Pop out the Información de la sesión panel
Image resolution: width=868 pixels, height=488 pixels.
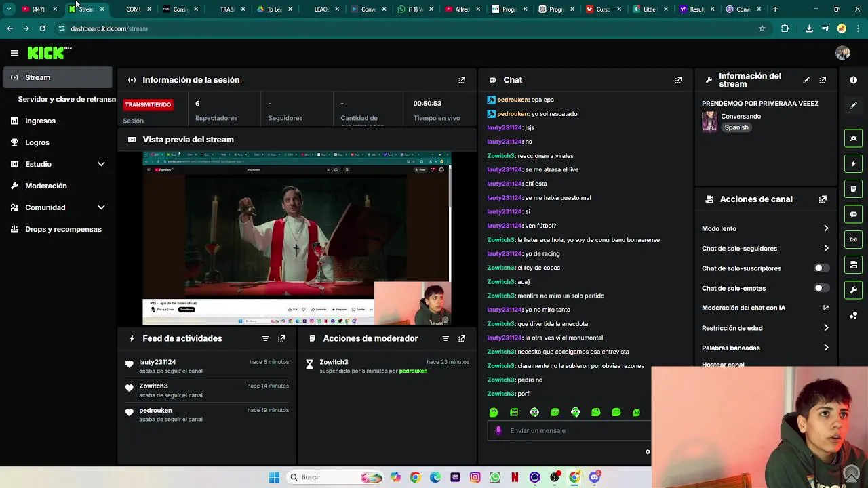click(x=462, y=80)
